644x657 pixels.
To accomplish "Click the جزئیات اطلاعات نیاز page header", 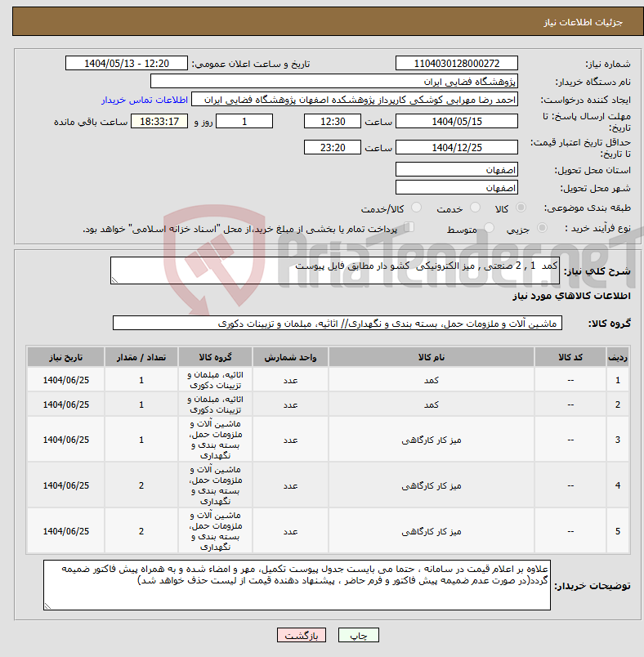I will click(584, 22).
